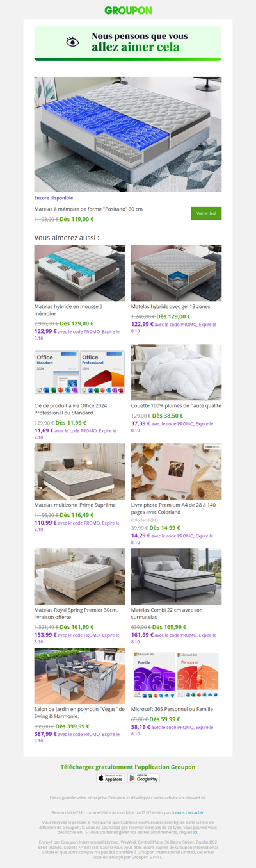Open the white feather duvet image
The height and width of the screenshot is (868, 256).
coord(177,372)
